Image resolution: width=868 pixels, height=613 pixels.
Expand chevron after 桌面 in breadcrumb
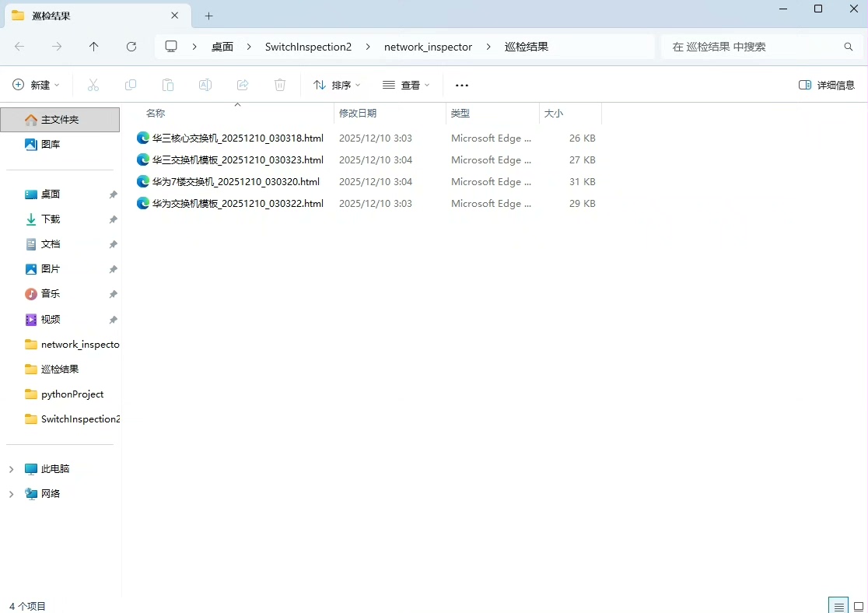[x=249, y=47]
